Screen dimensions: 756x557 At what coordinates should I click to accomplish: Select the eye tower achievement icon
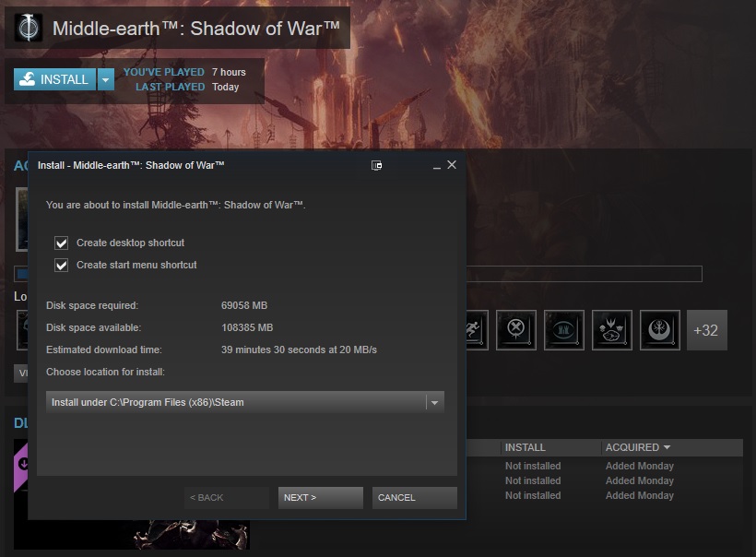pos(563,330)
